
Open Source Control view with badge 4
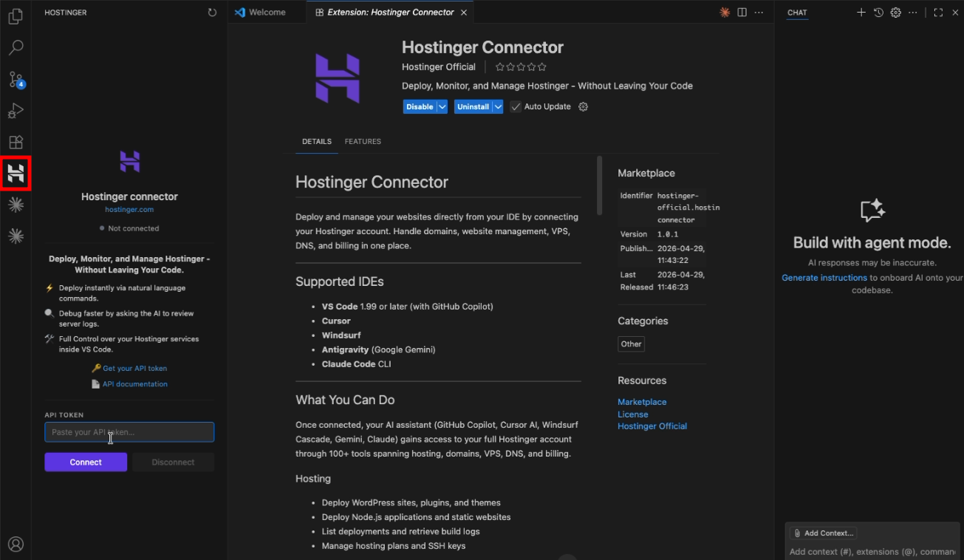pyautogui.click(x=16, y=80)
